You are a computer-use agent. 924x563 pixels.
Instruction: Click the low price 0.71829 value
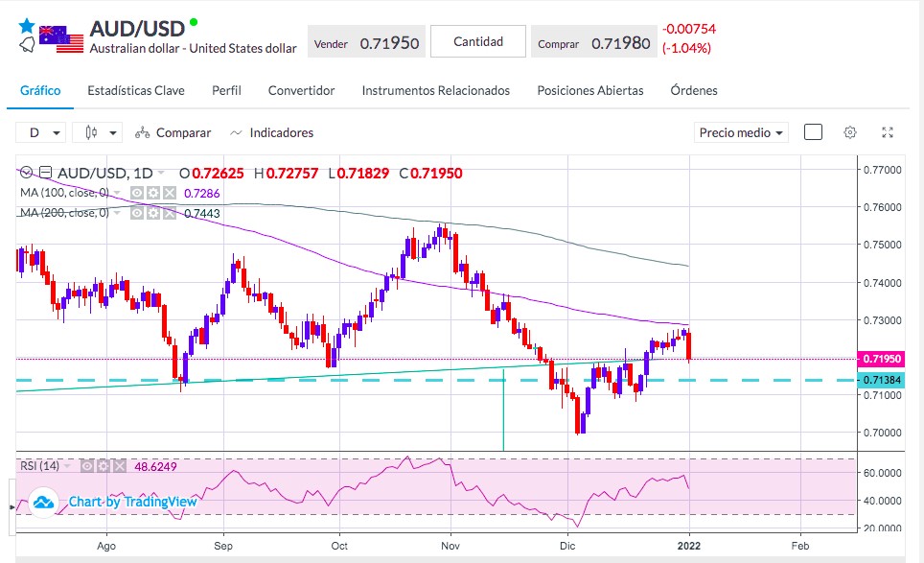coord(363,174)
